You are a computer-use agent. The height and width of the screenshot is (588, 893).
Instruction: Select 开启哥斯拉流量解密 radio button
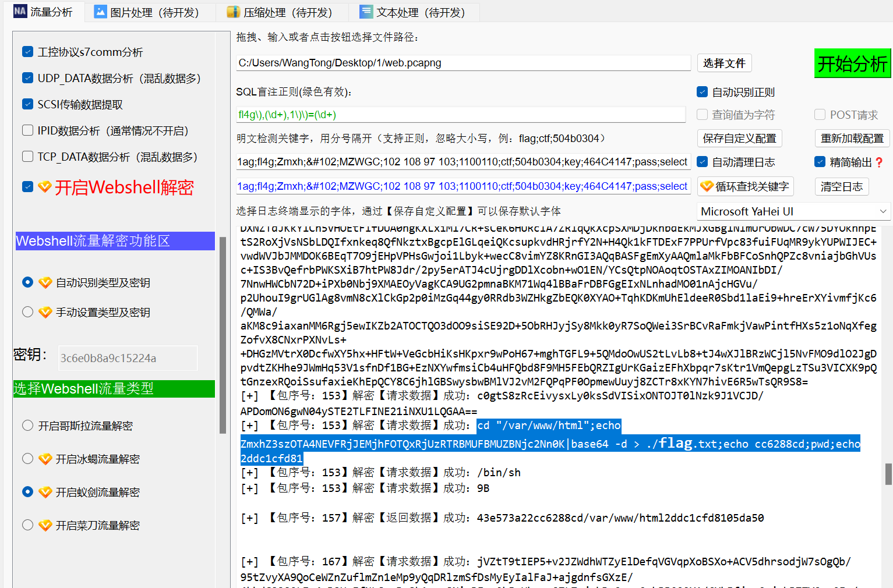[27, 426]
